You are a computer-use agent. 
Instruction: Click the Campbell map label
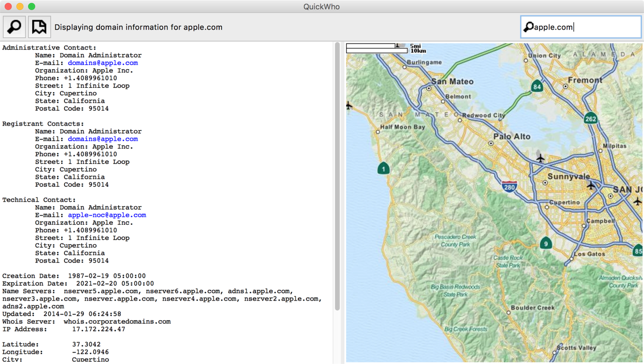(600, 221)
